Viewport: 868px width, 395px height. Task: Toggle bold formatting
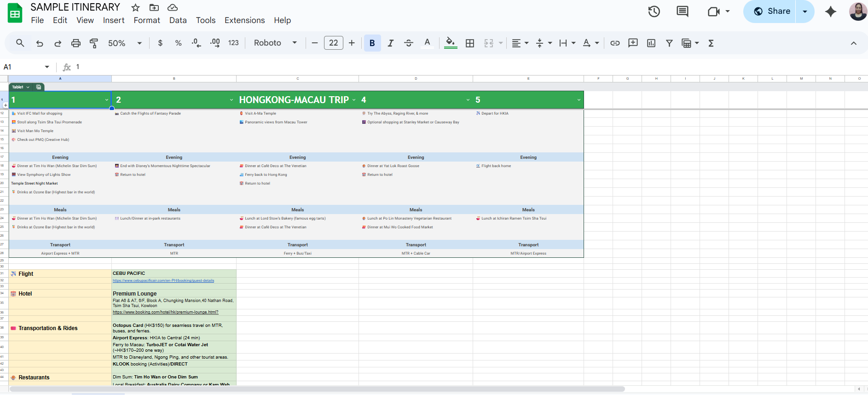coord(372,43)
